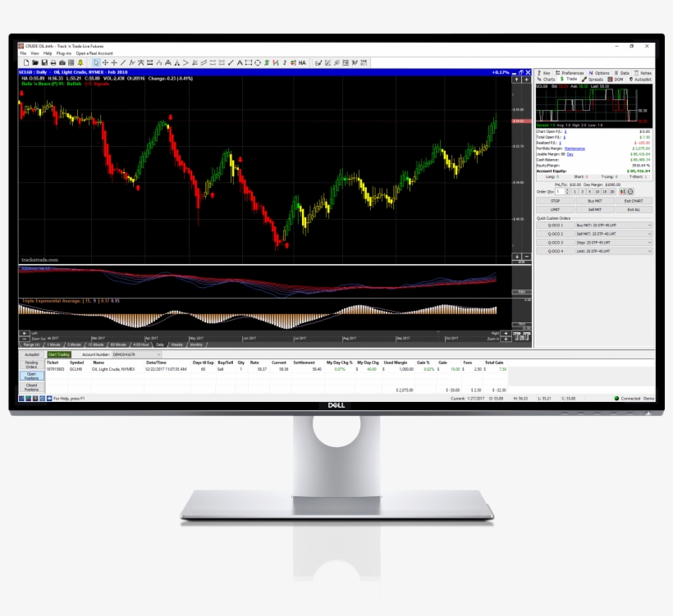Expand the Q-OCO 4 order dropdown
Viewport: 673px width, 616px height.
(649, 251)
